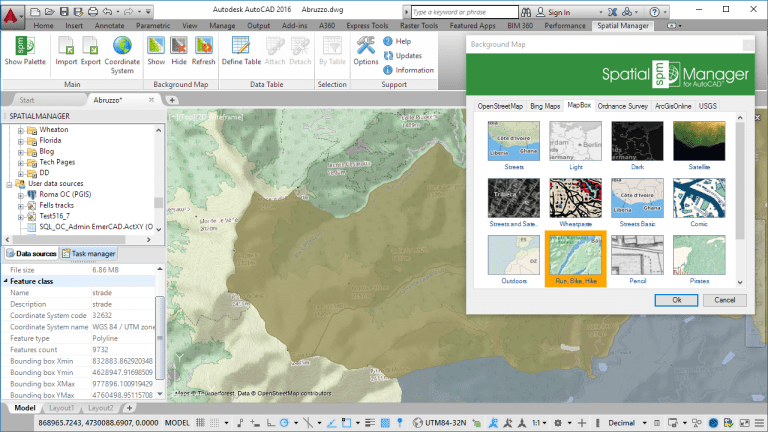
Task: Switch to the Data sources tab
Action: (x=31, y=254)
